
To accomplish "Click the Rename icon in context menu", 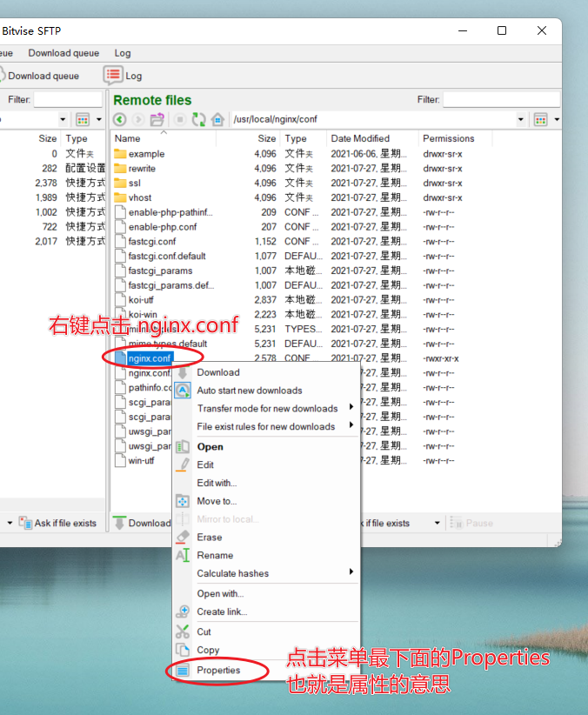I will 183,555.
